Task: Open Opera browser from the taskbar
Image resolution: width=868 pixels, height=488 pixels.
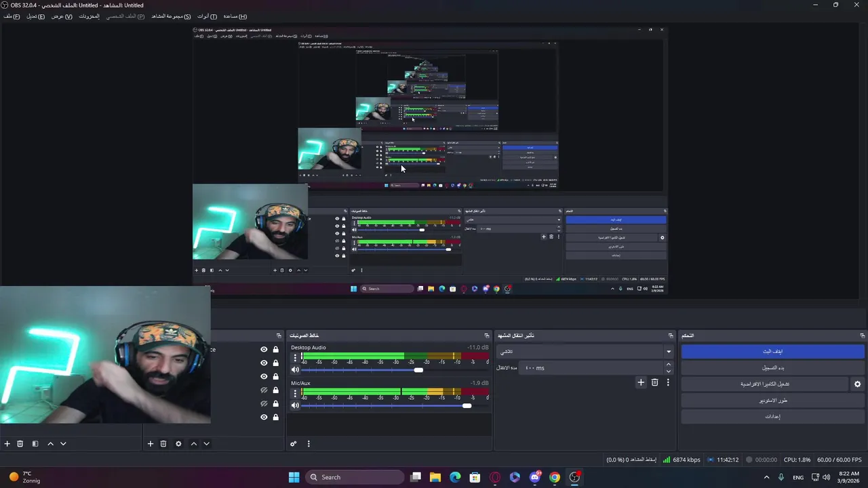Action: point(495,477)
